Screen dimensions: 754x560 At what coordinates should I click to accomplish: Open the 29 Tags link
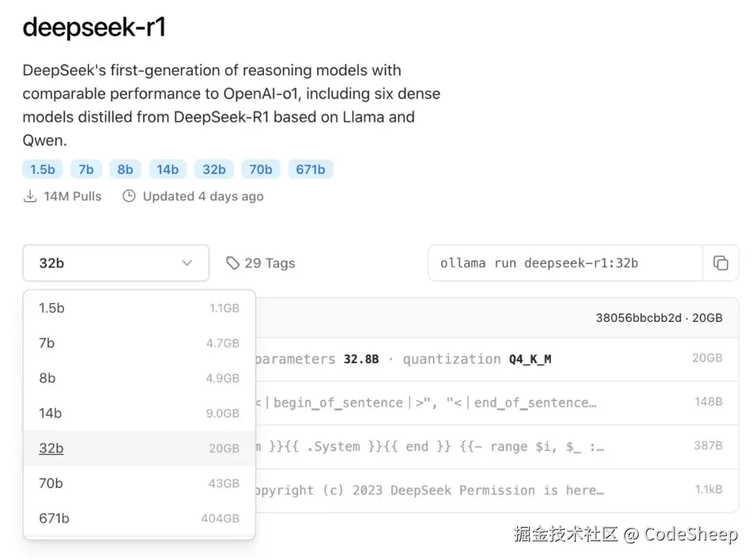pyautogui.click(x=269, y=263)
